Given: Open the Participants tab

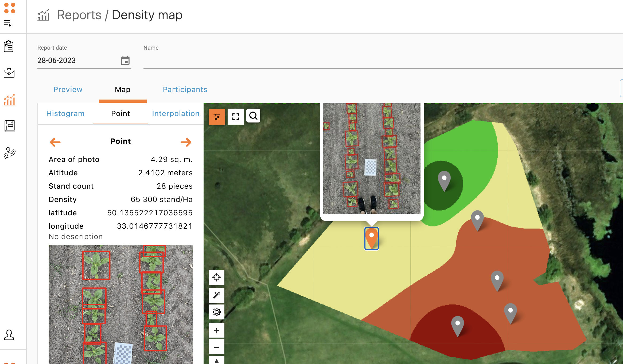Looking at the screenshot, I should [x=185, y=89].
